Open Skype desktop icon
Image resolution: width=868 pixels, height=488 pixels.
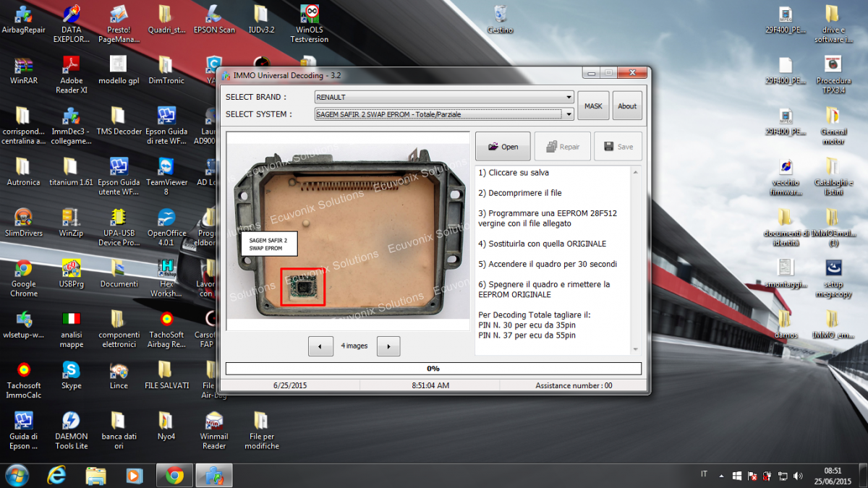[71, 374]
